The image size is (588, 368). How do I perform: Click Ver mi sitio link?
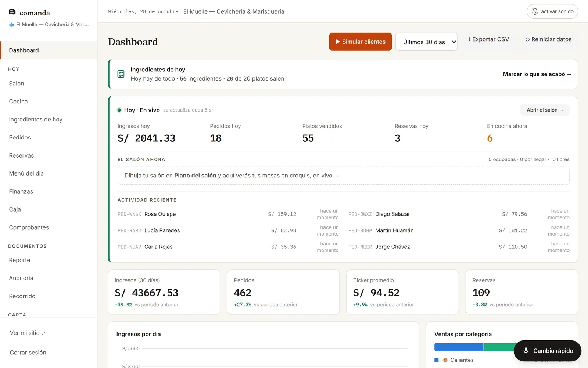tap(28, 333)
